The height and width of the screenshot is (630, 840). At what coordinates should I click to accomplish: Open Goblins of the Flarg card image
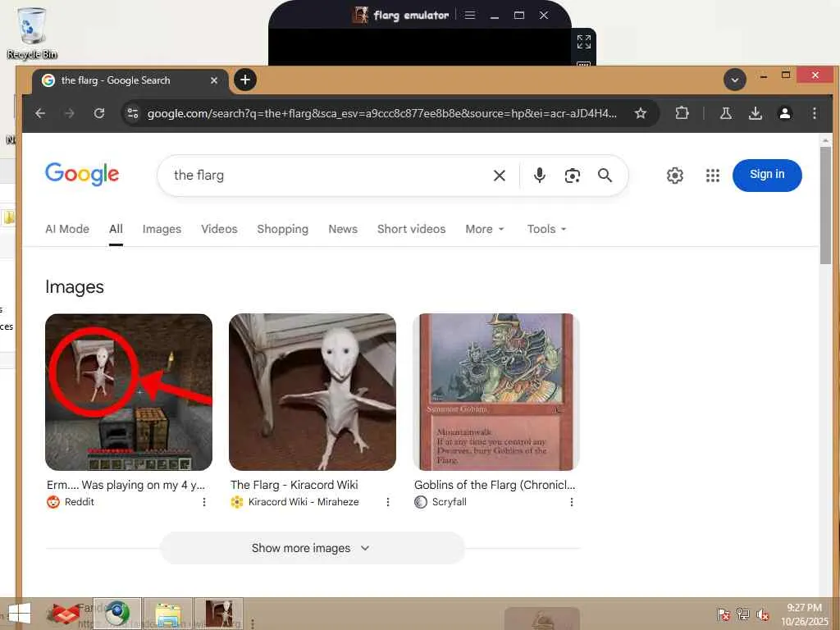pyautogui.click(x=496, y=392)
